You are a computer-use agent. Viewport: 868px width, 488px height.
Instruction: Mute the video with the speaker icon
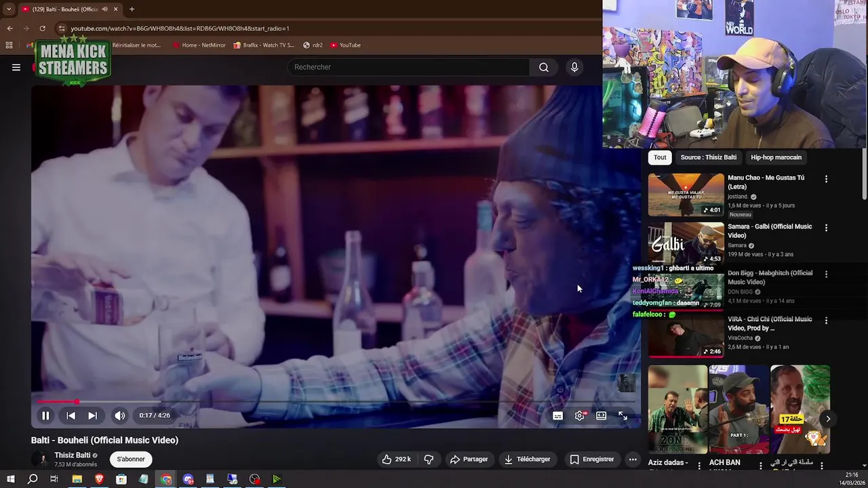(119, 415)
